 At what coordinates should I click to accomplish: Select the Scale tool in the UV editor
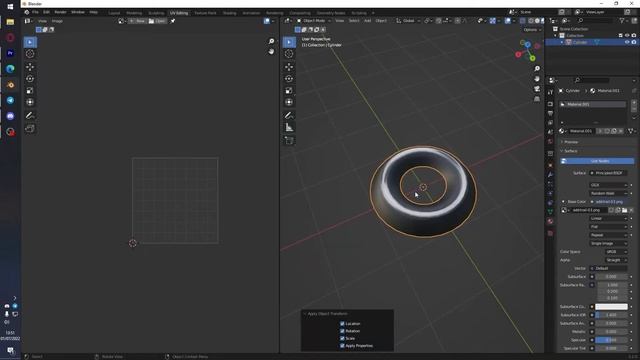coord(30,91)
